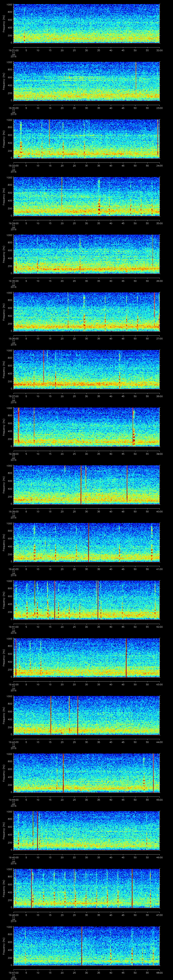Viewport: 173px width, 980px height.
Task: Click the 19:35:00 start time label
Action: tap(13, 281)
